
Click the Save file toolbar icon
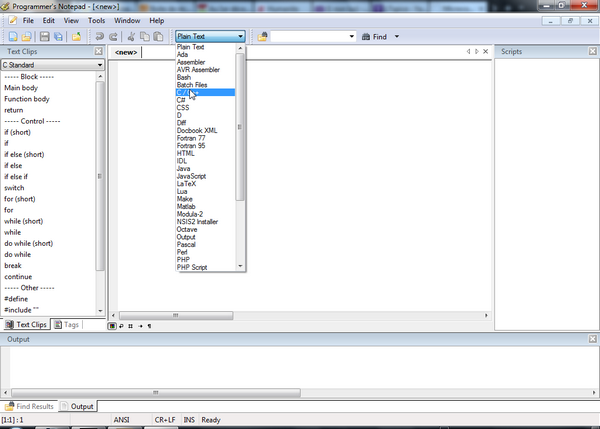click(x=44, y=37)
